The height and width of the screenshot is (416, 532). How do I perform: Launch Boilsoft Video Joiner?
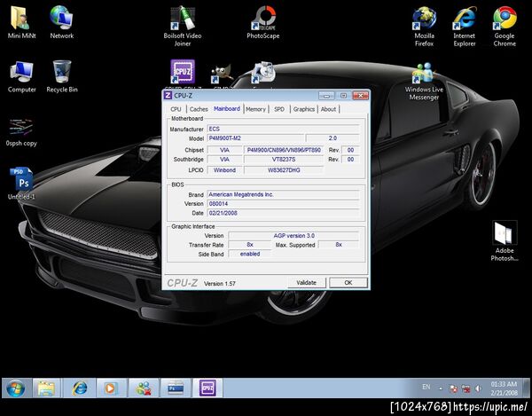pyautogui.click(x=182, y=19)
